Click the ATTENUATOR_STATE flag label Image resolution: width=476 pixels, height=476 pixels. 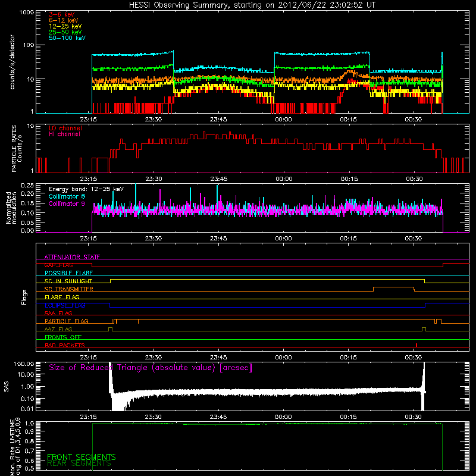72,257
